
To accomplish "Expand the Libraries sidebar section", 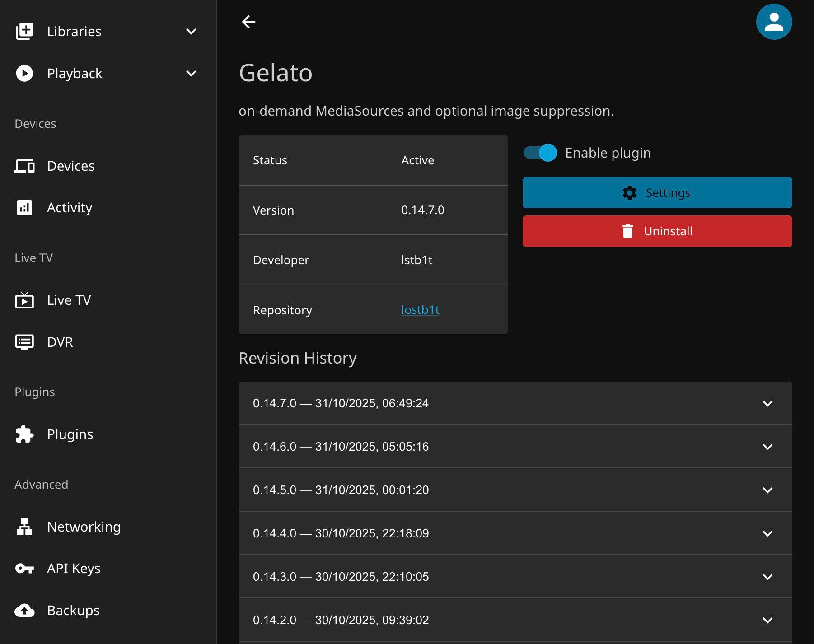I will click(x=191, y=32).
